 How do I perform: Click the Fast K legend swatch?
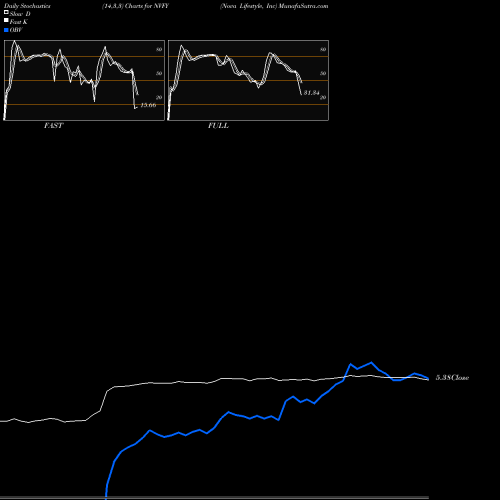pos(6,21)
